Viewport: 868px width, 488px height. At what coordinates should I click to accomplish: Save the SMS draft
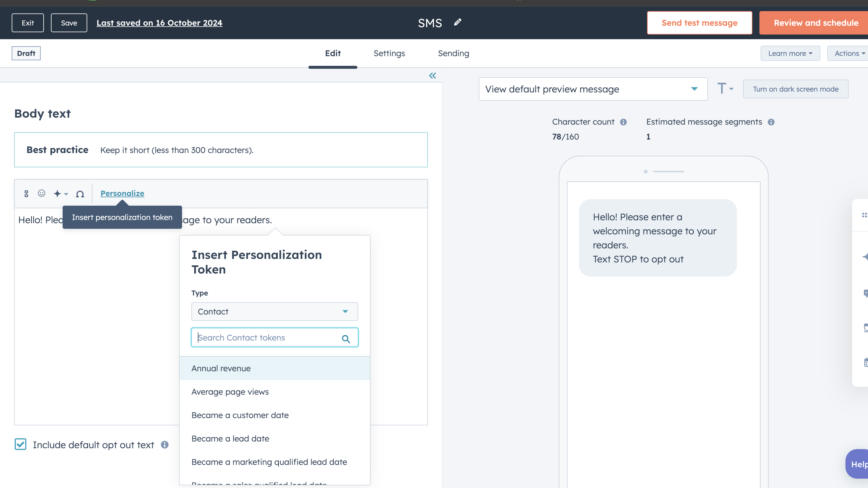[x=69, y=23]
